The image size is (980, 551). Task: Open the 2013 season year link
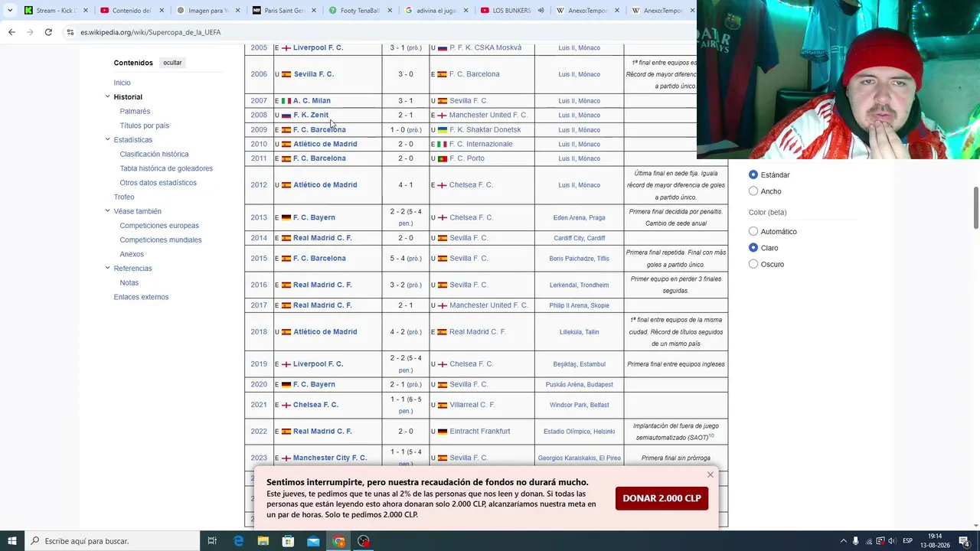click(259, 217)
